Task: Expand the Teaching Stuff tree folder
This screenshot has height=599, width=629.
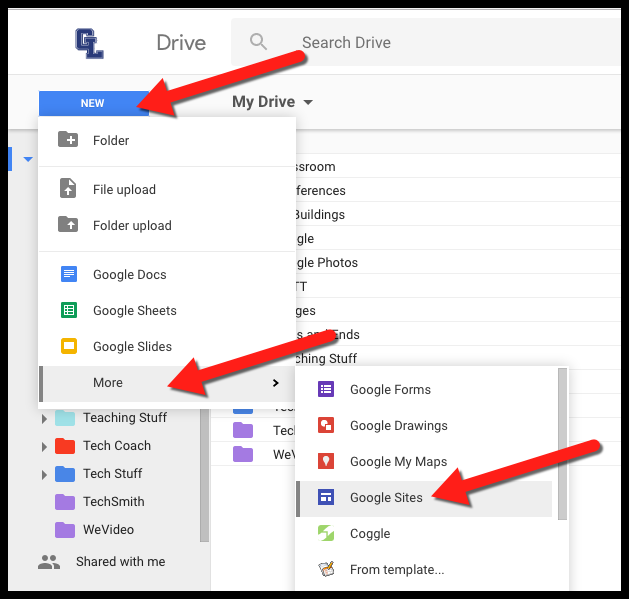Action: pyautogui.click(x=44, y=419)
